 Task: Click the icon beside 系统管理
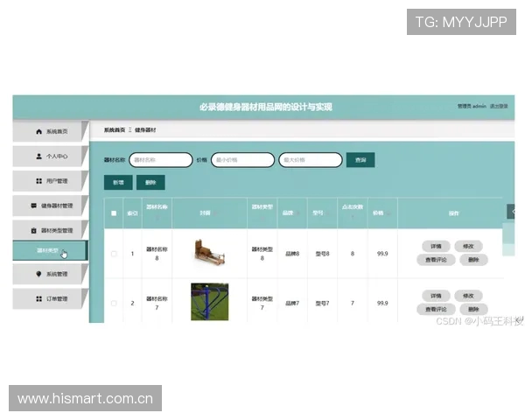tap(38, 274)
